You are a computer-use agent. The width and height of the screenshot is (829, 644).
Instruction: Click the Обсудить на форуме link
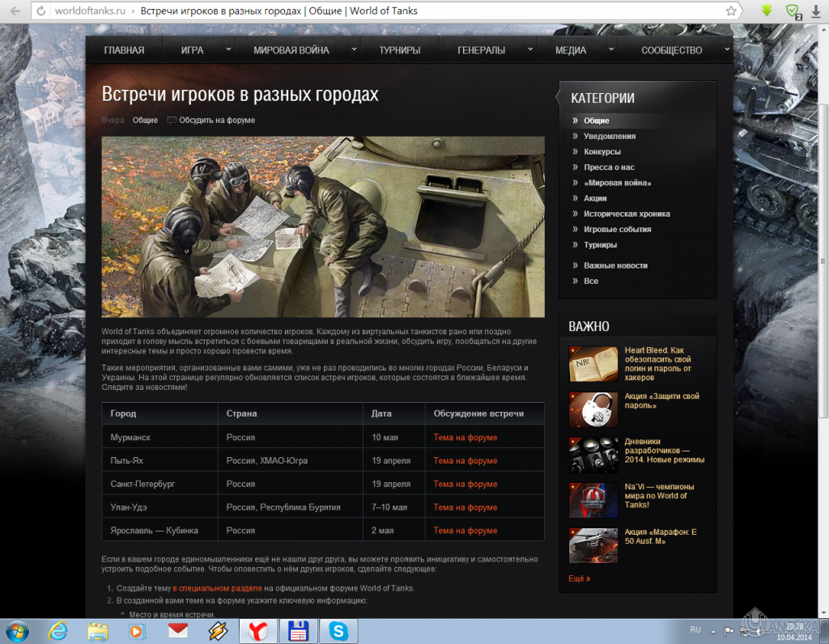coord(217,121)
